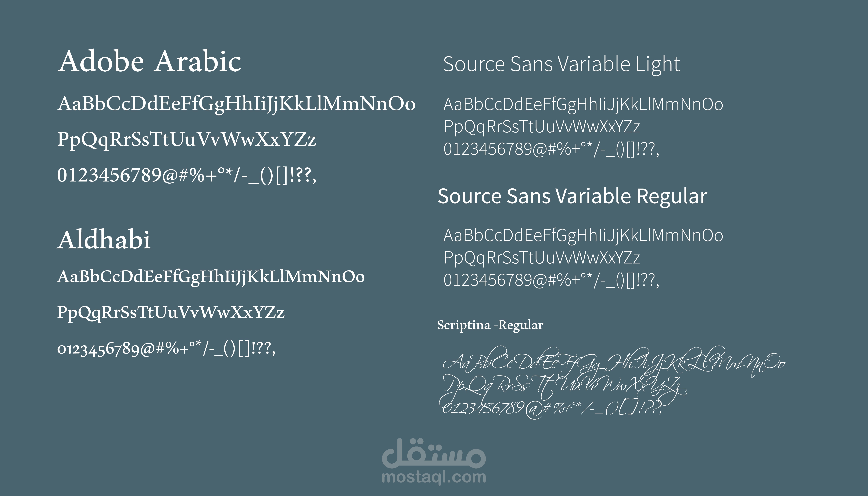Click Source Sans Light AaBbCc sample line
The image size is (868, 496).
[x=583, y=105]
